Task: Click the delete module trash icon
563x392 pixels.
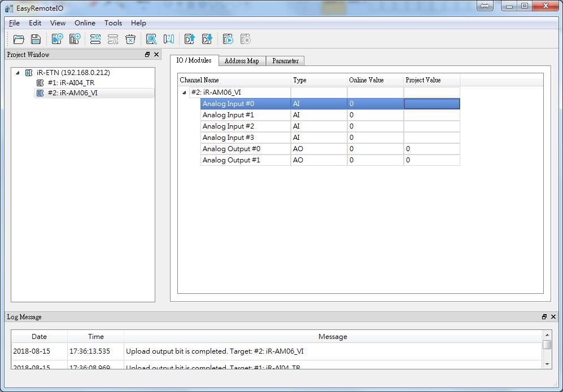Action: pyautogui.click(x=130, y=39)
